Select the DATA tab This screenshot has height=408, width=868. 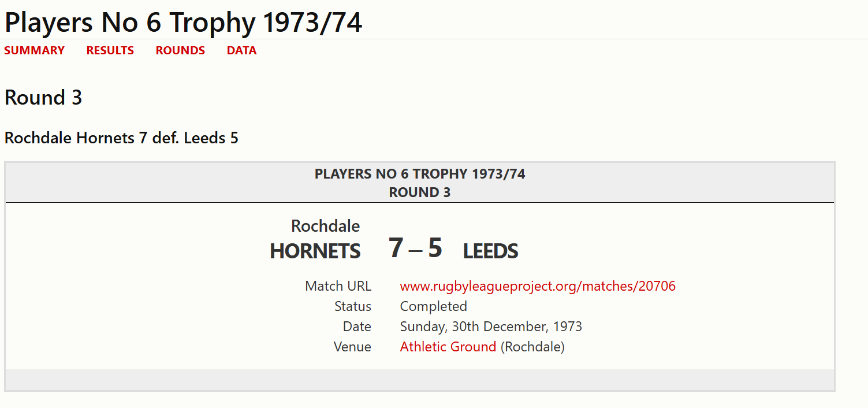[x=241, y=51]
